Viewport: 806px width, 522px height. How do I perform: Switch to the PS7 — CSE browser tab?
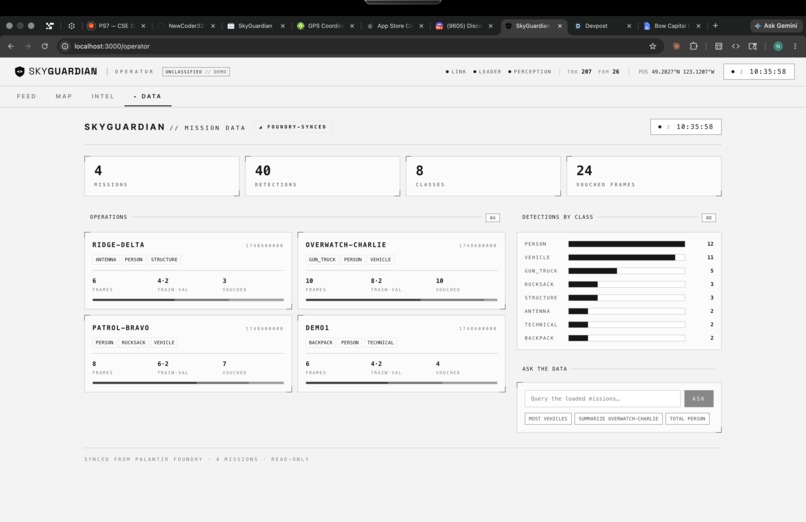pos(116,26)
